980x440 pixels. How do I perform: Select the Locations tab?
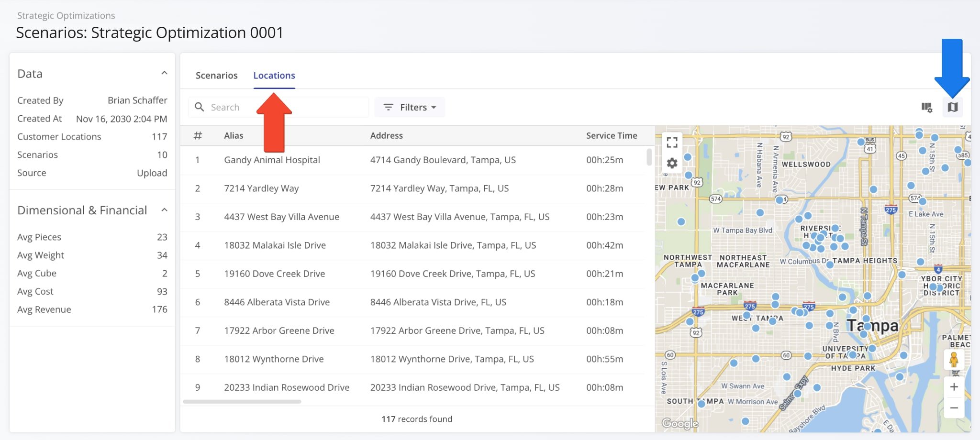click(274, 75)
